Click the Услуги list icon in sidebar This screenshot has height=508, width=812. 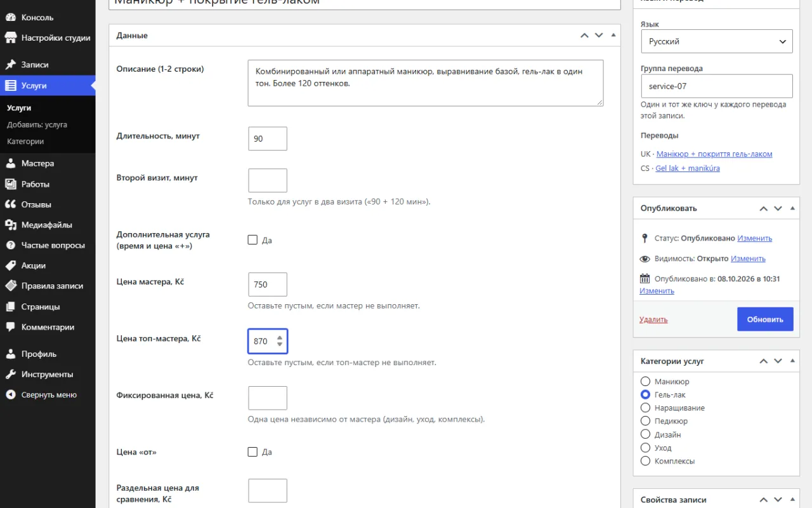click(x=11, y=86)
